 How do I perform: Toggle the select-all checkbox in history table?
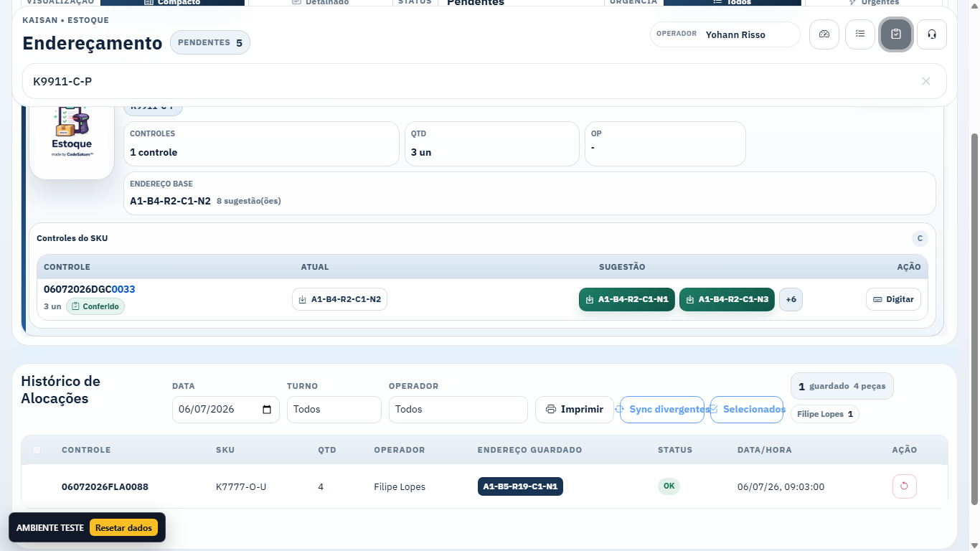click(x=37, y=450)
